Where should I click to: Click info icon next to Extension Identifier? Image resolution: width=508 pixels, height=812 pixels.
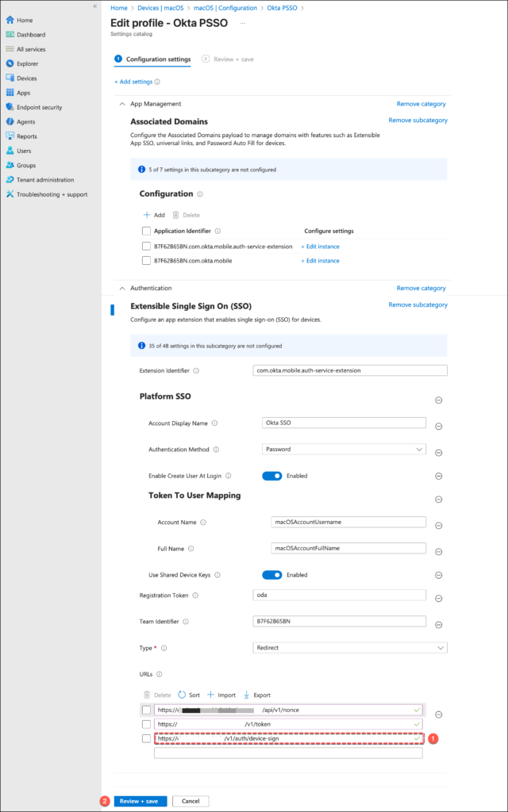196,370
